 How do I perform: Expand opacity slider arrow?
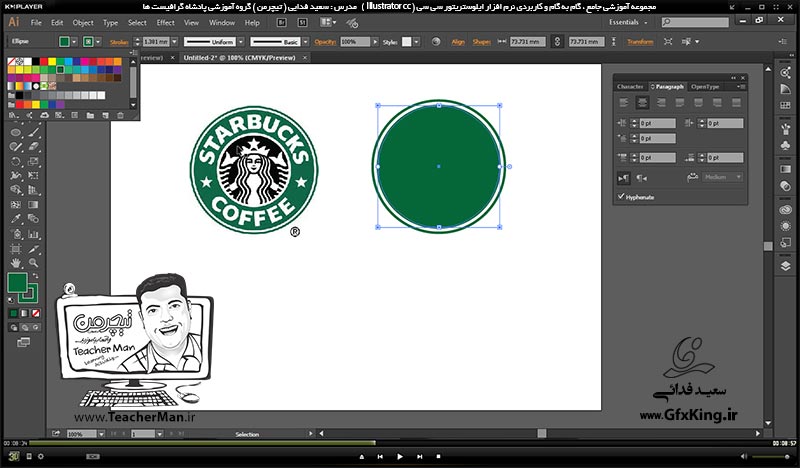375,42
